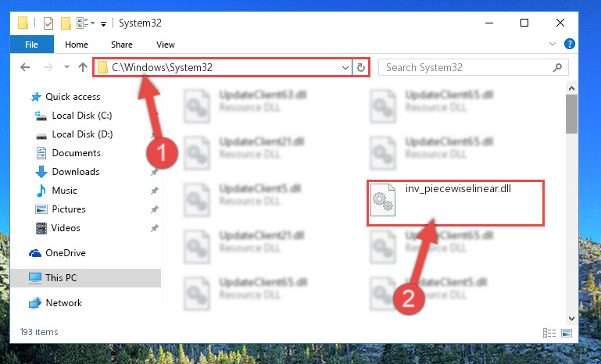Image resolution: width=601 pixels, height=364 pixels.
Task: Click the New Folder icon in title bar
Action: (66, 23)
